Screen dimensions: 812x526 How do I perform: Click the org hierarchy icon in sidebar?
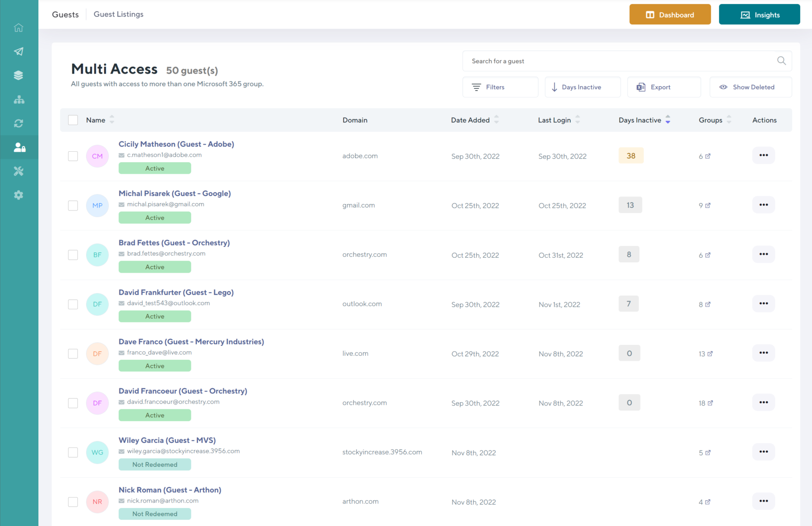(19, 99)
